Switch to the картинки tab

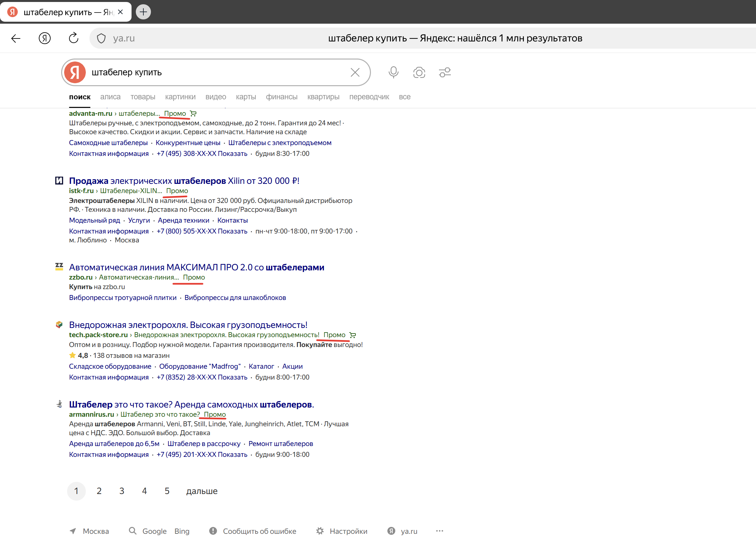[180, 97]
